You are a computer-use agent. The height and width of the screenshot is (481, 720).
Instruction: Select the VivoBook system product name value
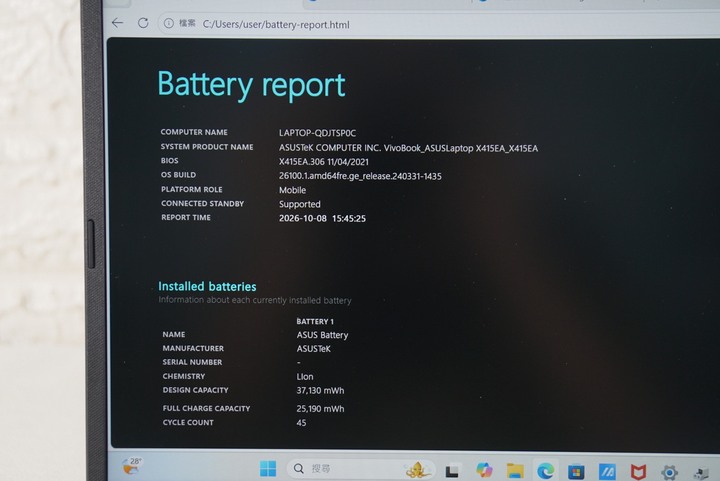pyautogui.click(x=408, y=148)
